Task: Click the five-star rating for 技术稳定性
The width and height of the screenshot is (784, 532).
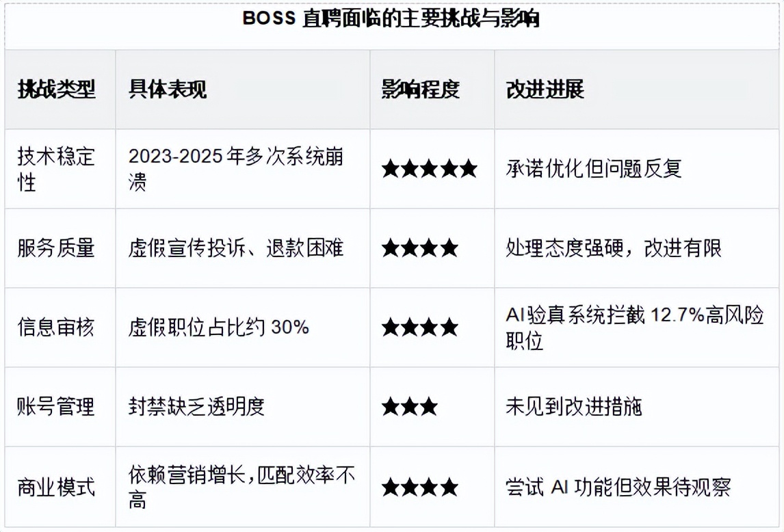Action: click(x=429, y=169)
